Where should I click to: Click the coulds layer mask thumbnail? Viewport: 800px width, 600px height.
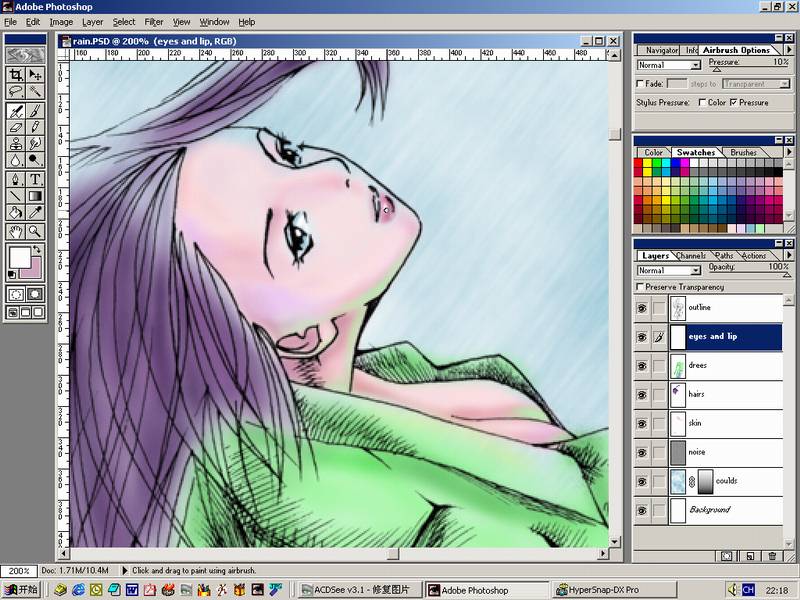tap(706, 482)
